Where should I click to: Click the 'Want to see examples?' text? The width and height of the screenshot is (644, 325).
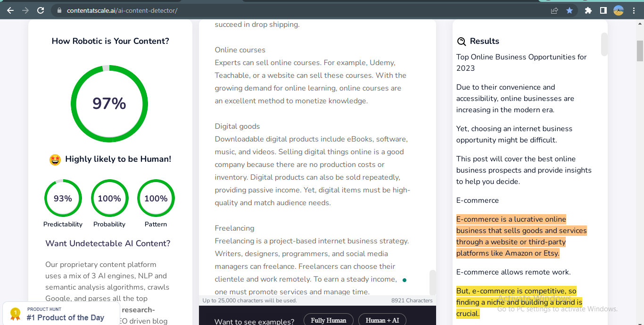254,322
